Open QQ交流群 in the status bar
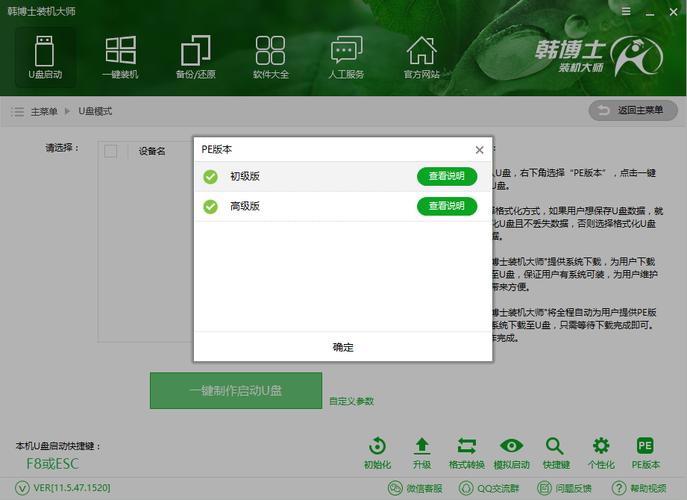The image size is (687, 500). (489, 488)
